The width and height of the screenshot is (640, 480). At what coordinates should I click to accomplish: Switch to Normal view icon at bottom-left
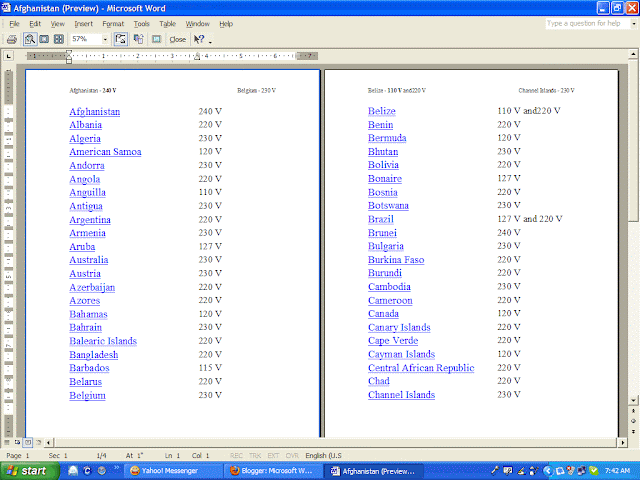click(x=7, y=442)
